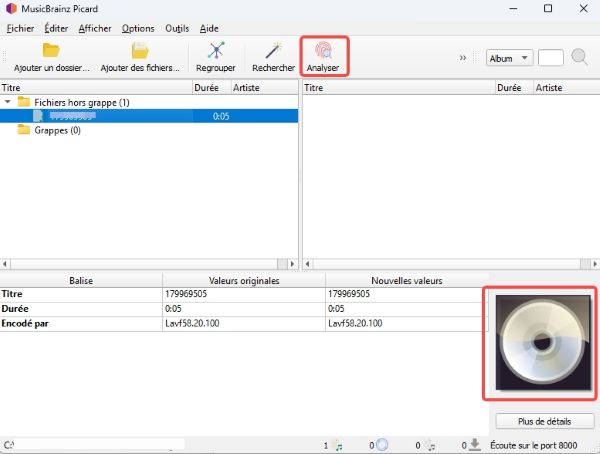Click the MusicBrainz Picard title bar logo
600x454 pixels.
coord(11,8)
